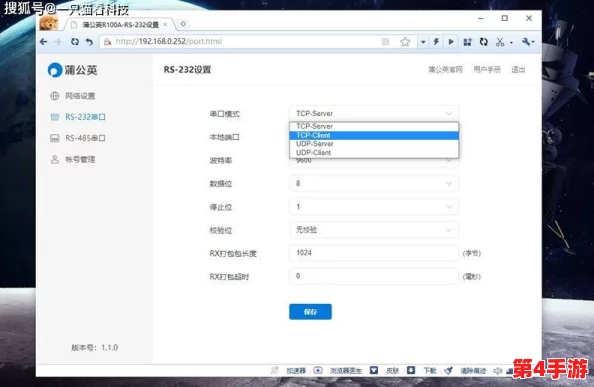Viewport: 594px width, 387px height.
Task: Open the 校验位 dropdown showing 无校验
Action: (x=374, y=230)
